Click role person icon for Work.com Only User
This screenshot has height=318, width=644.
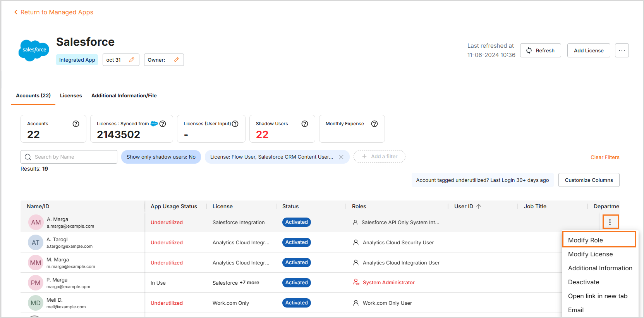356,303
